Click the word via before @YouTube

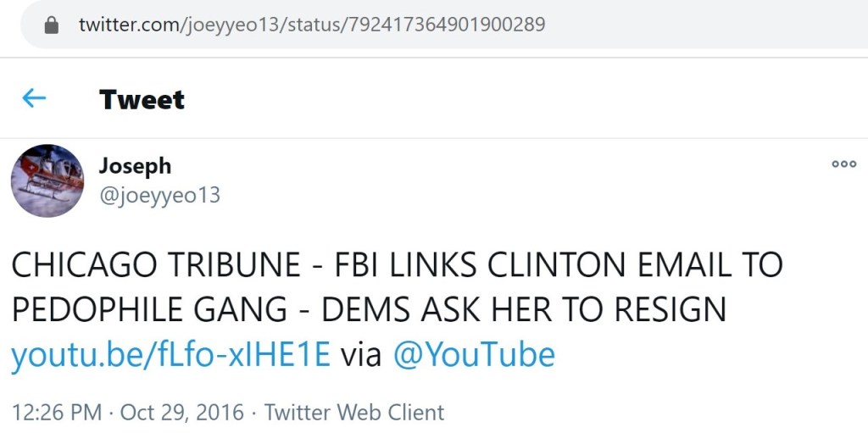click(x=361, y=353)
